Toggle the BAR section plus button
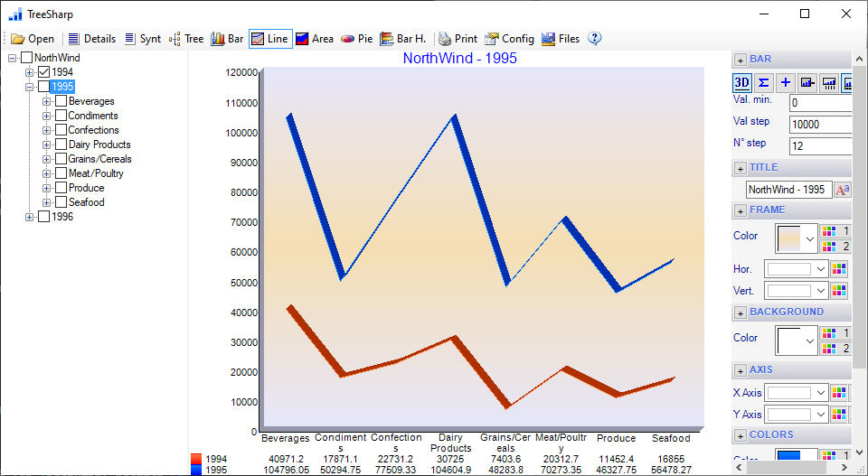This screenshot has height=476, width=868. (740, 60)
